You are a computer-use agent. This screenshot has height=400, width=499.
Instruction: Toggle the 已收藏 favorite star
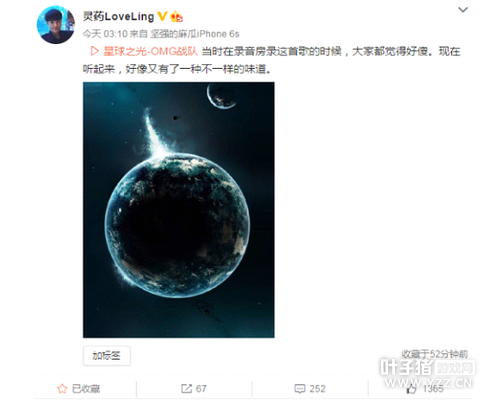62,388
